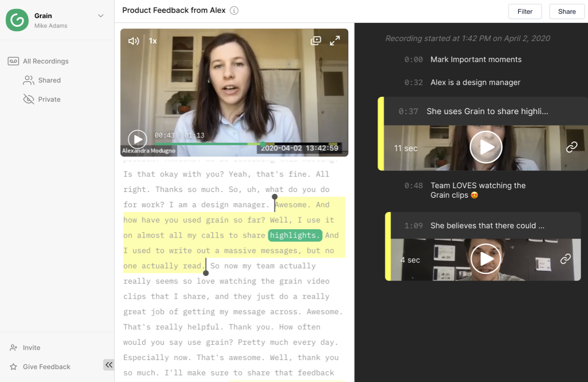Open highlight "She believes that there could ..."

(x=487, y=226)
